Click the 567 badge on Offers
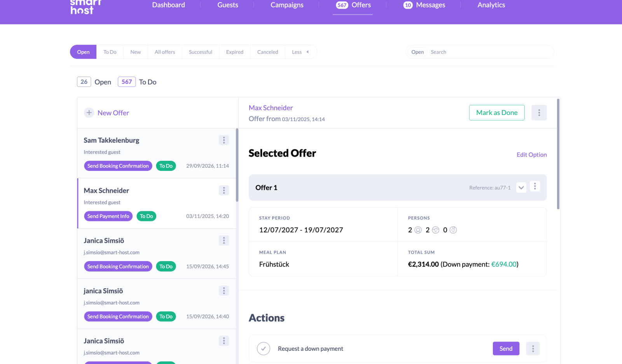This screenshot has height=364, width=622. tap(342, 5)
